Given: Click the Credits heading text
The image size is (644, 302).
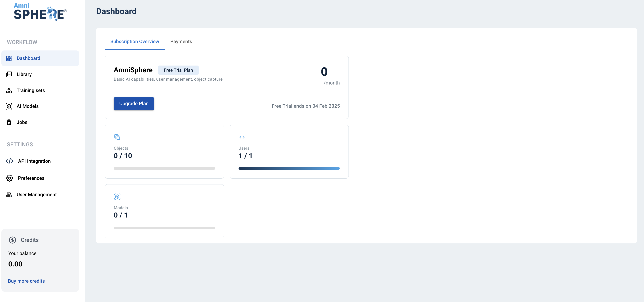Looking at the screenshot, I should point(30,240).
